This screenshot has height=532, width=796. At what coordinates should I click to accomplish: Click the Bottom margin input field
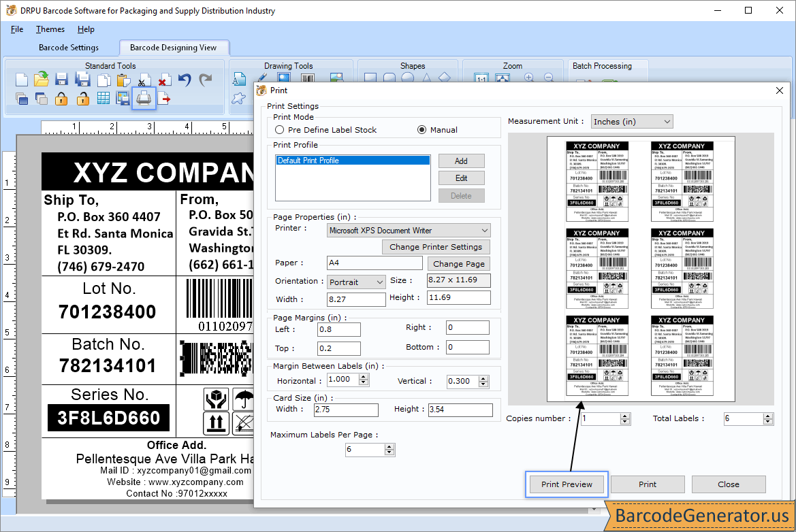point(468,347)
